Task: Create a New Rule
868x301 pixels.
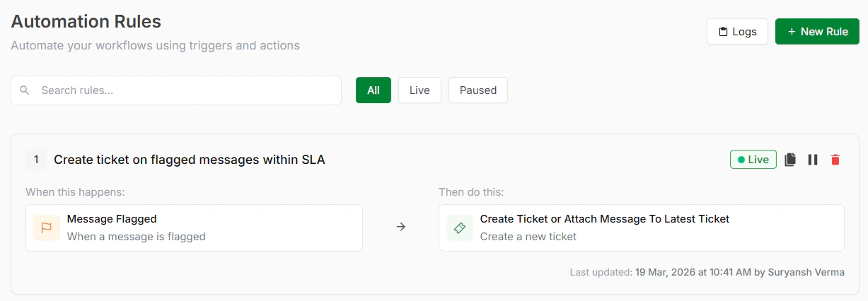Action: (817, 32)
